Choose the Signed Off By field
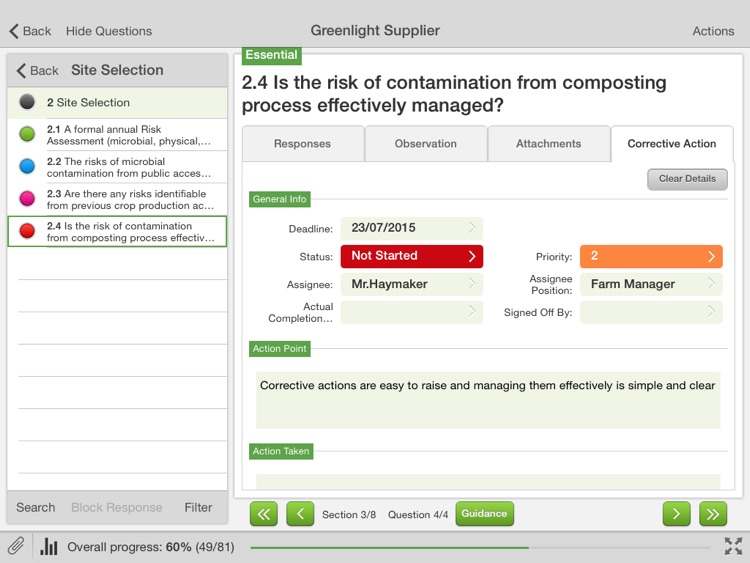 [x=651, y=312]
